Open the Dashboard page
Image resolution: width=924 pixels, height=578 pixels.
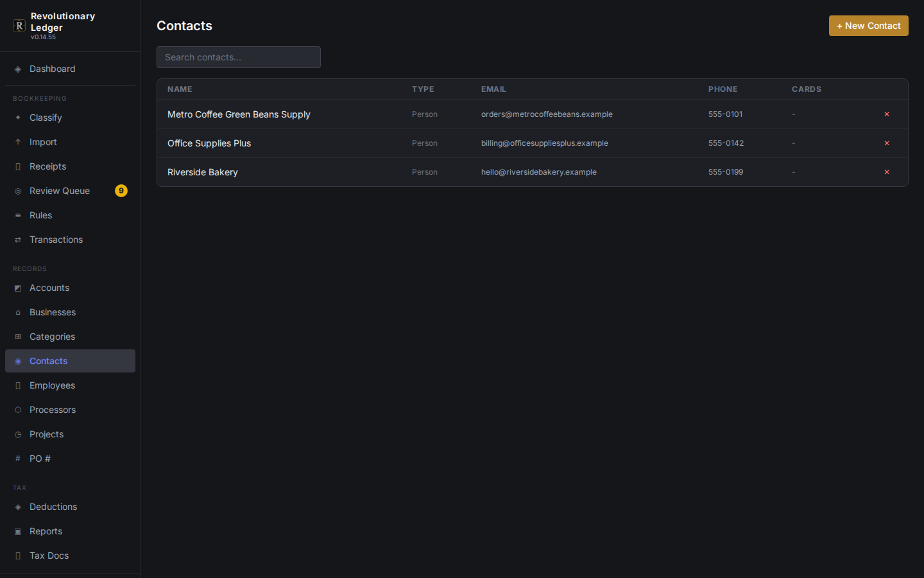[x=70, y=69]
